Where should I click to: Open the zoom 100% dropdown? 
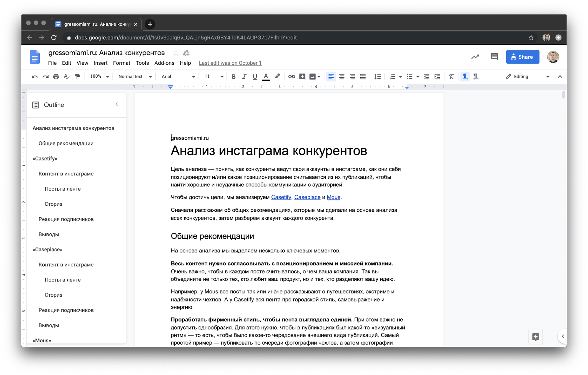click(99, 77)
